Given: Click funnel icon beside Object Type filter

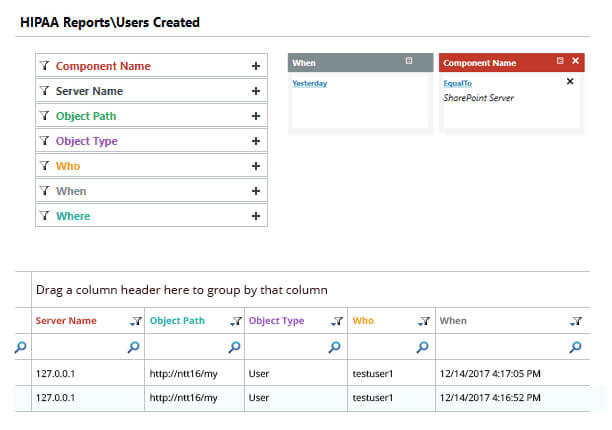Looking at the screenshot, I should coord(44,140).
